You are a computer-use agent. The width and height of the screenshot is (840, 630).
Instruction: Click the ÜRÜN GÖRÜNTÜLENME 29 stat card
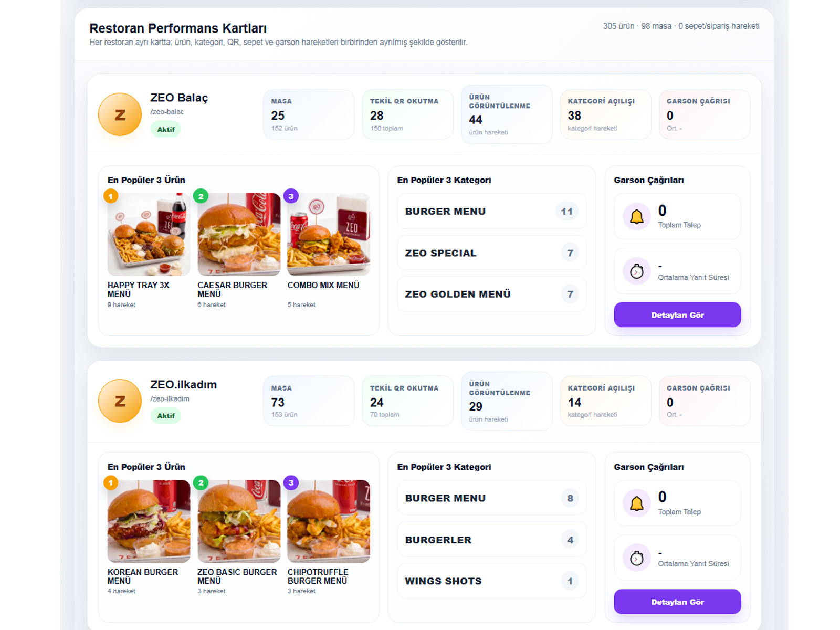coord(507,401)
